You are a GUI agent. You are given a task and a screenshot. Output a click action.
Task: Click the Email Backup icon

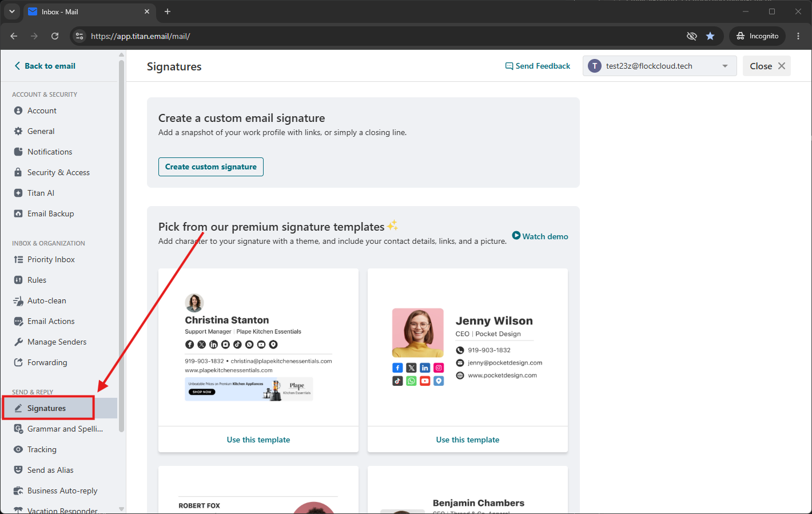pyautogui.click(x=18, y=213)
